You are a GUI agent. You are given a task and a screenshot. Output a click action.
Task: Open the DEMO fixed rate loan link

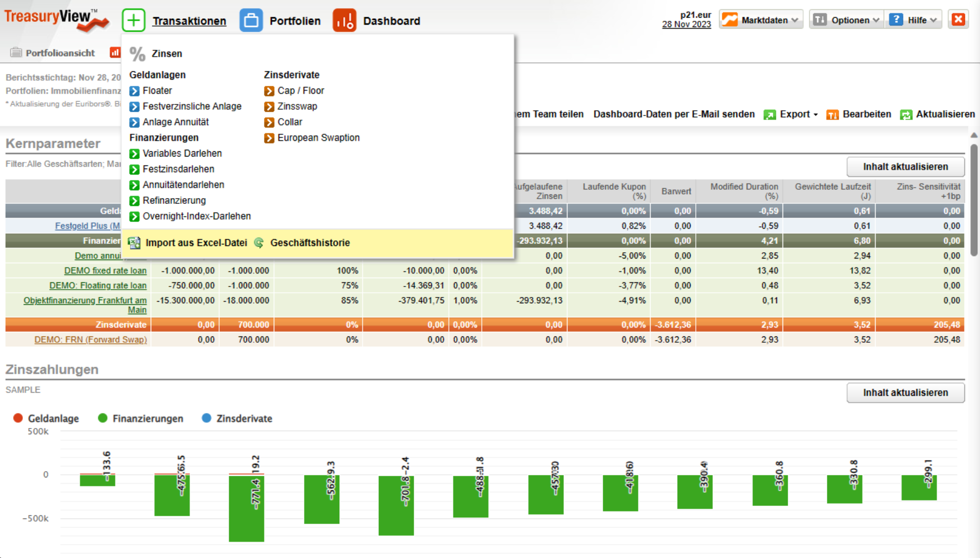(x=105, y=270)
